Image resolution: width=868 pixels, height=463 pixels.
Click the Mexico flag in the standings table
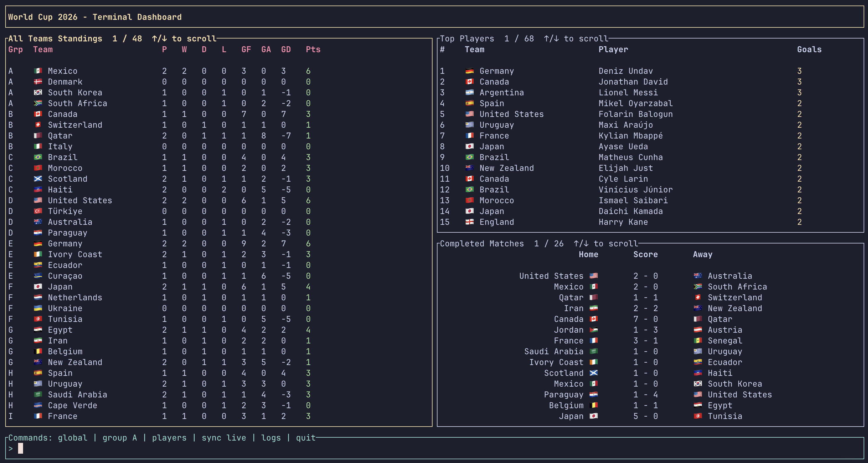(38, 71)
